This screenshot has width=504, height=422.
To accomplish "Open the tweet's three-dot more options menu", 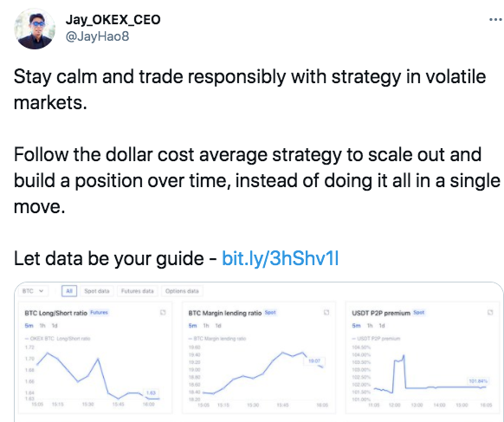I will coord(496,20).
